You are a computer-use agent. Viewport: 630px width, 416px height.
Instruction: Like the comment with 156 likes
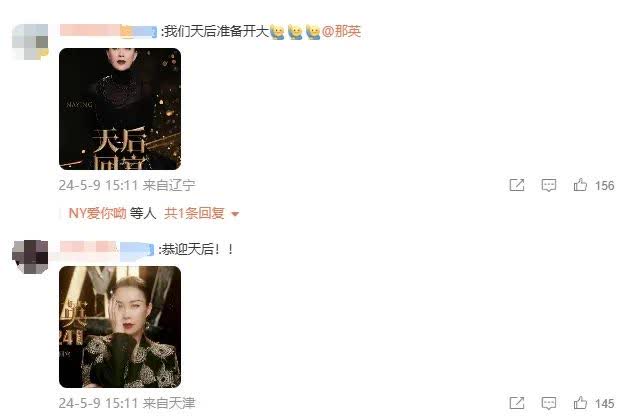(580, 185)
